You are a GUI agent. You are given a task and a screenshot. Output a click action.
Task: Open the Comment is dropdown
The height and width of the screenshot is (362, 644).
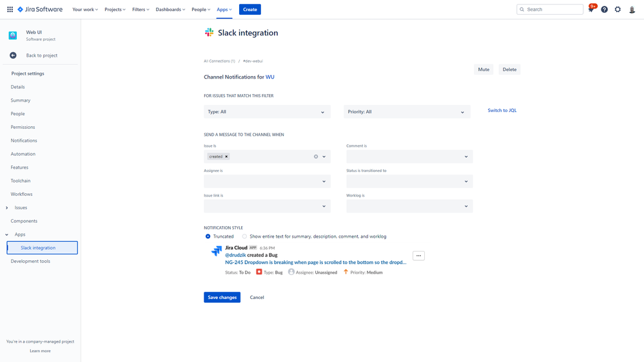tap(409, 157)
